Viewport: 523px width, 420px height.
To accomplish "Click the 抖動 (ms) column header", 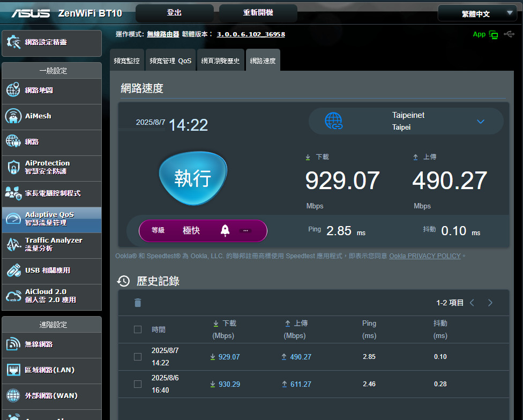I will point(440,329).
